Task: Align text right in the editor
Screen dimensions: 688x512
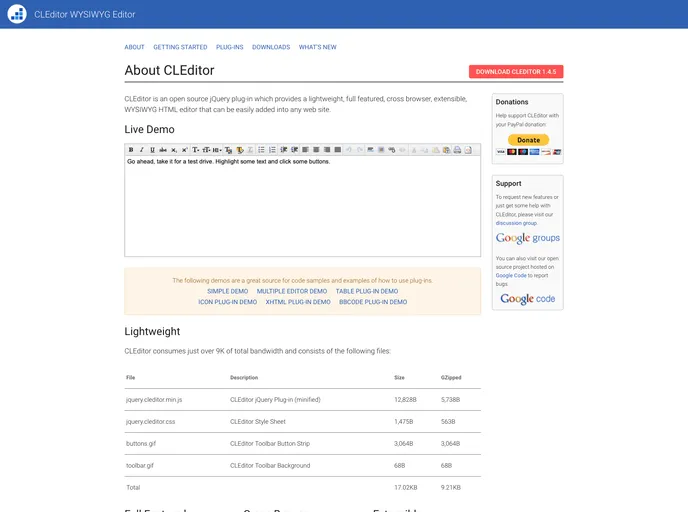Action: (x=327, y=150)
